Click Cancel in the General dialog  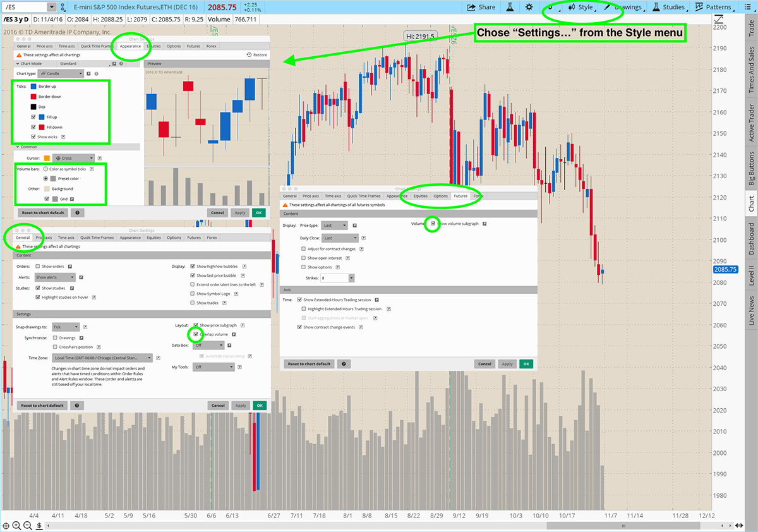(x=218, y=405)
